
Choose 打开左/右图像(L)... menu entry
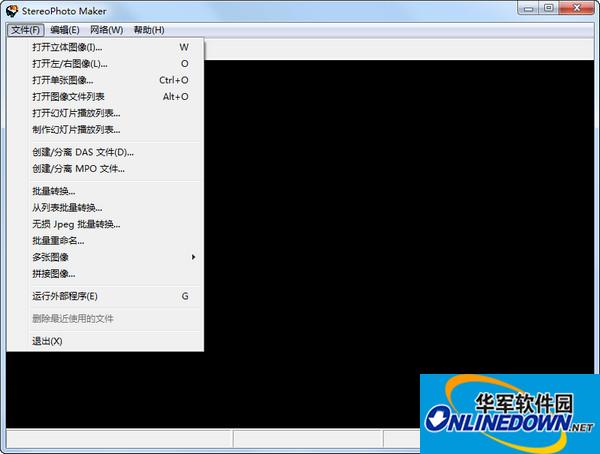105,64
